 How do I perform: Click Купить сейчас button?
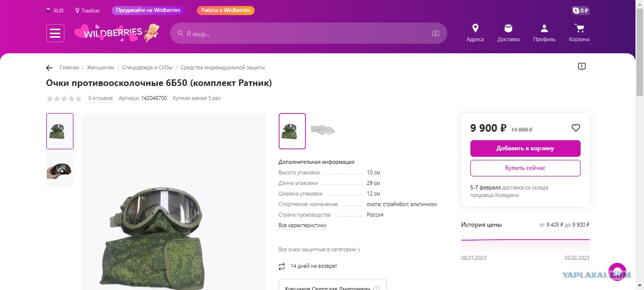coord(525,168)
